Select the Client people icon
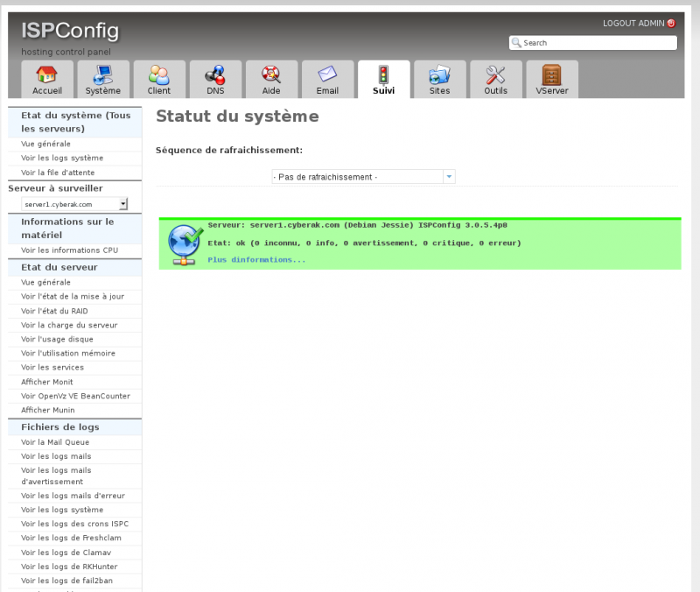Image resolution: width=700 pixels, height=592 pixels. click(159, 74)
